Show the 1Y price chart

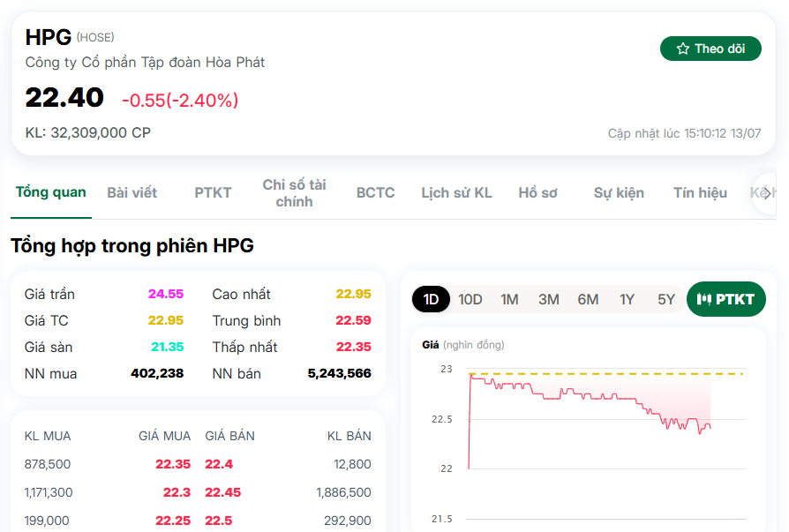point(627,299)
